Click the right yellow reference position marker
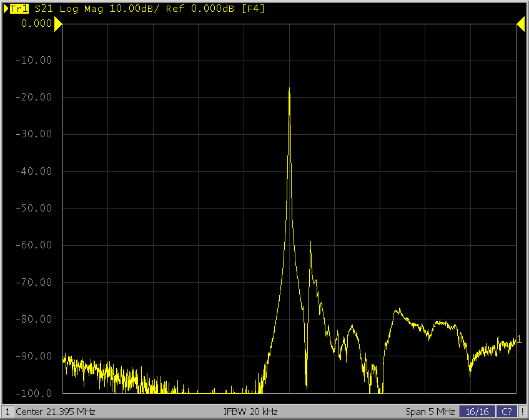529x420 pixels. [520, 24]
